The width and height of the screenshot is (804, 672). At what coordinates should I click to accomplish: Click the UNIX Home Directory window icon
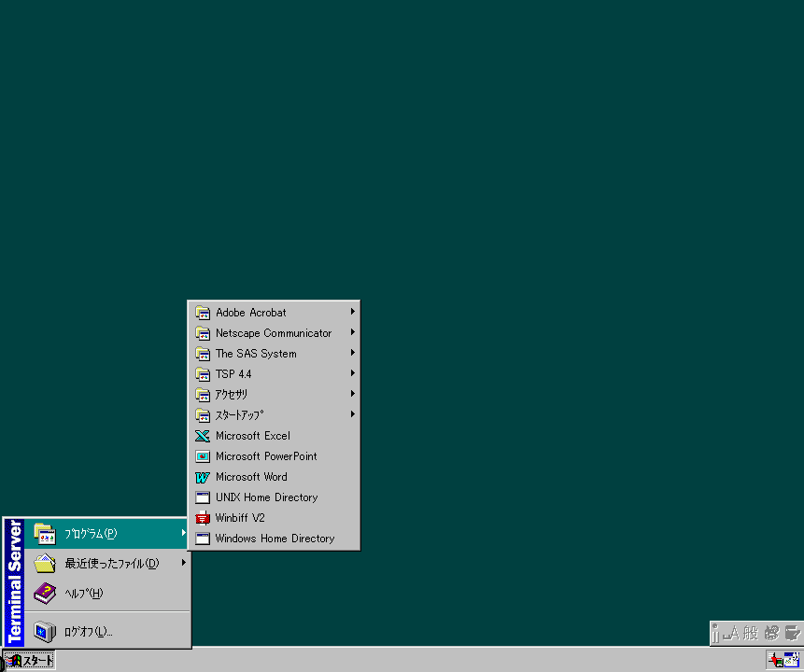click(x=203, y=497)
